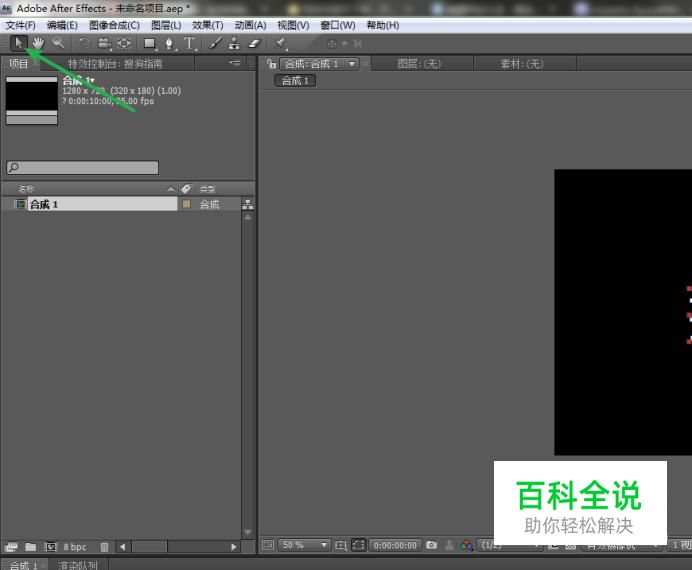Image resolution: width=692 pixels, height=570 pixels.
Task: Toggle mask and shape path visibility
Action: (358, 545)
